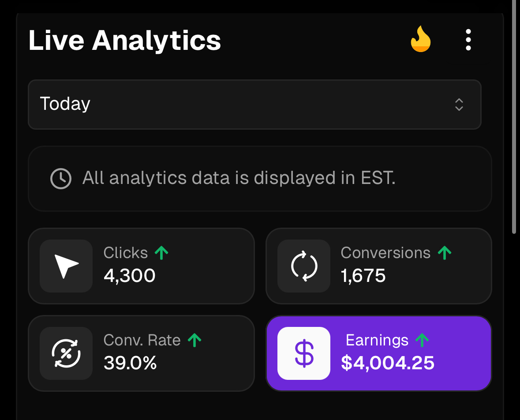Click green up arrow beside Conv. Rate
This screenshot has height=420, width=520.
pos(195,340)
